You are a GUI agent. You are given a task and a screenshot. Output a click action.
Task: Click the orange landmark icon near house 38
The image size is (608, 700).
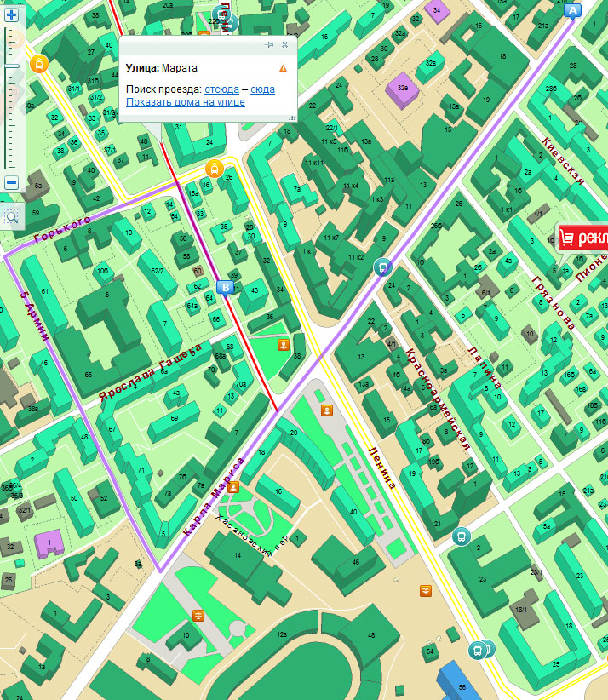[283, 345]
